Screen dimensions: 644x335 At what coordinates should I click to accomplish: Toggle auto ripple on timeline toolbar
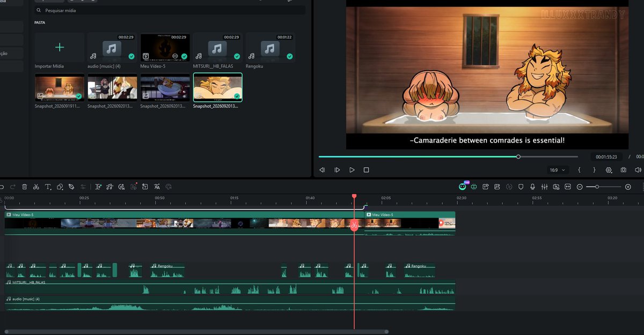[x=474, y=187]
